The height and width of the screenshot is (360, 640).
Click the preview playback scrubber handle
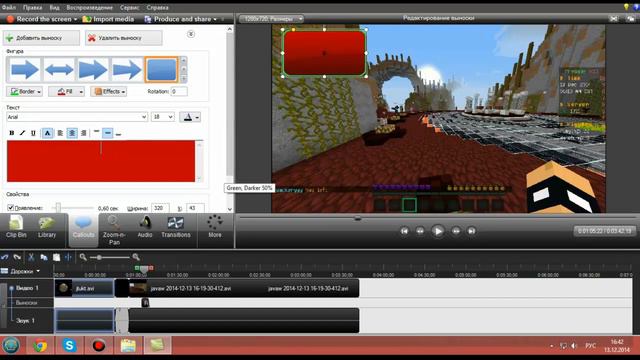click(x=358, y=218)
